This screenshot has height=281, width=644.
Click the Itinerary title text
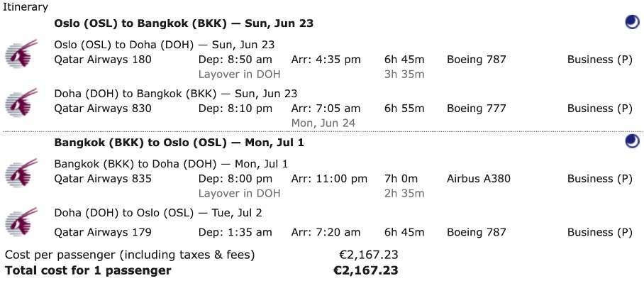pos(26,7)
